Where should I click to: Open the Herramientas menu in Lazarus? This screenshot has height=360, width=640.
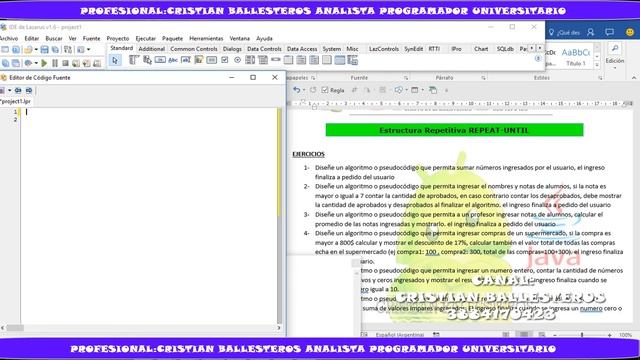pyautogui.click(x=206, y=38)
